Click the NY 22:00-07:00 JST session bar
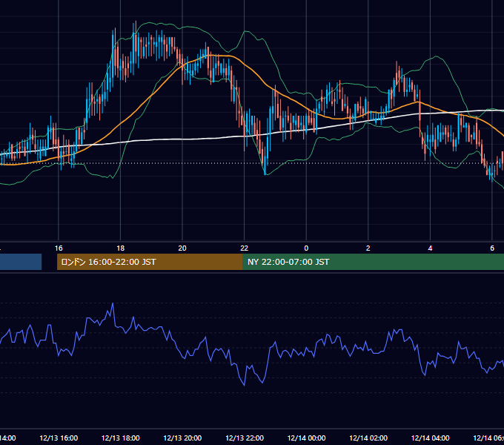504x445 pixels. (x=373, y=262)
